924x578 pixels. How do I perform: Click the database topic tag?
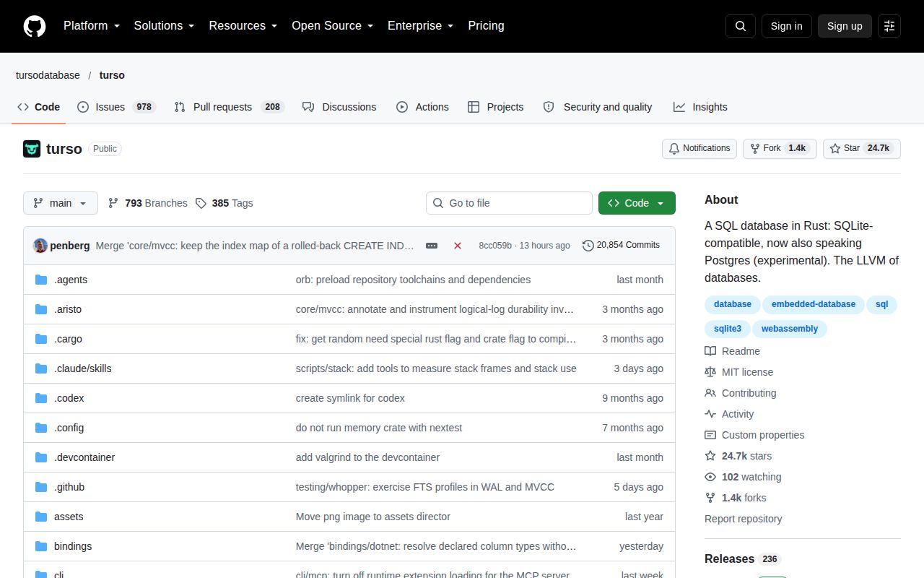[733, 304]
